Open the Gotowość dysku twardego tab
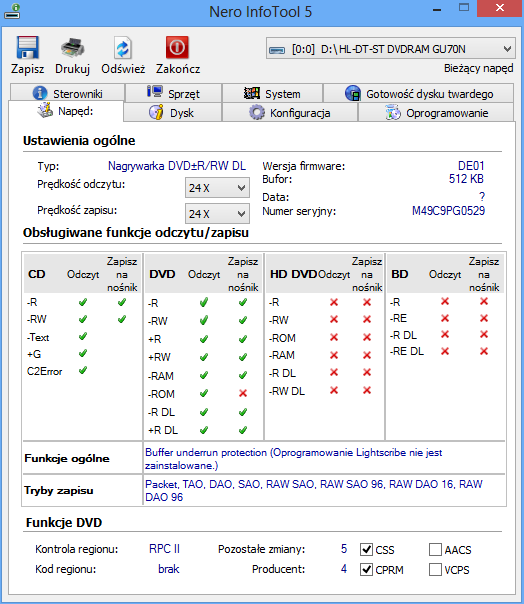Viewport: 524px width, 604px height. [418, 93]
